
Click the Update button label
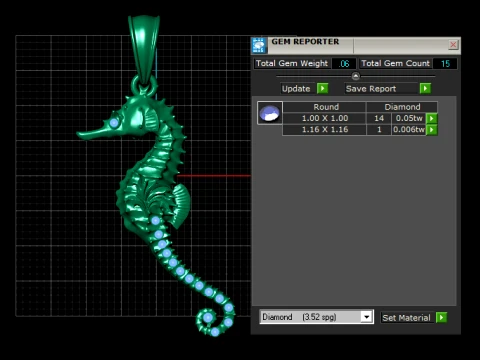pyautogui.click(x=296, y=89)
